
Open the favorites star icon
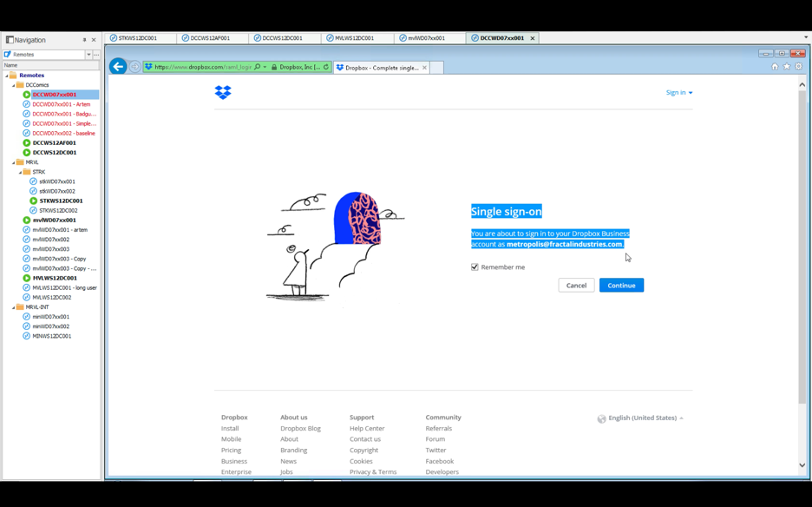(x=787, y=66)
